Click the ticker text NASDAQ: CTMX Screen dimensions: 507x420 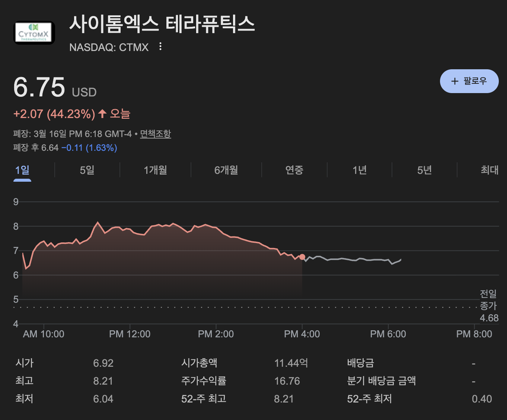(109, 47)
